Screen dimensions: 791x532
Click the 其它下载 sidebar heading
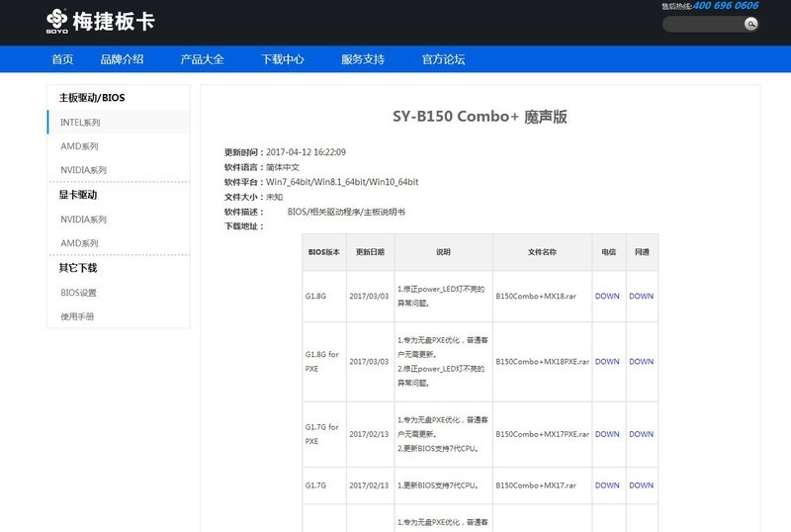point(78,268)
